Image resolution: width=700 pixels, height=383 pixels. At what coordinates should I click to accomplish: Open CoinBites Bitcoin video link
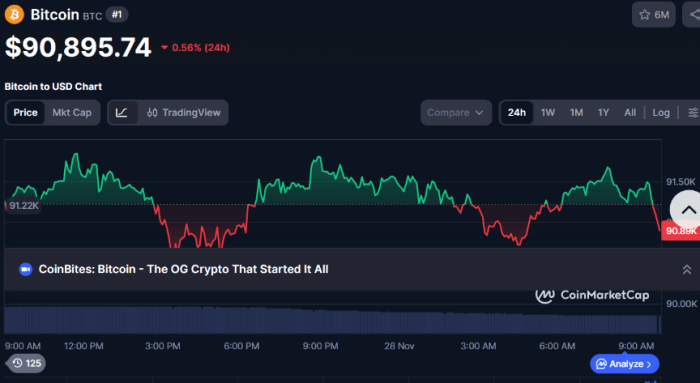(x=183, y=269)
